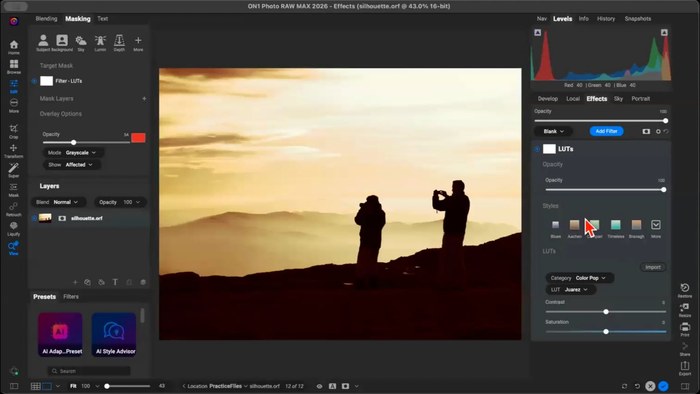Apply the Timeless LUT style
700x394 pixels.
616,228
